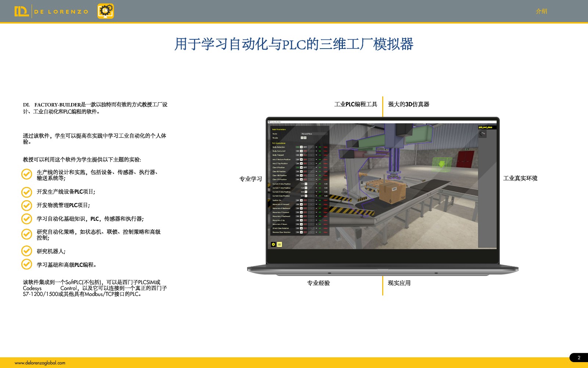Click checkmark icon beside 开发生产线设备PLC项目
The image size is (588, 368).
(26, 192)
